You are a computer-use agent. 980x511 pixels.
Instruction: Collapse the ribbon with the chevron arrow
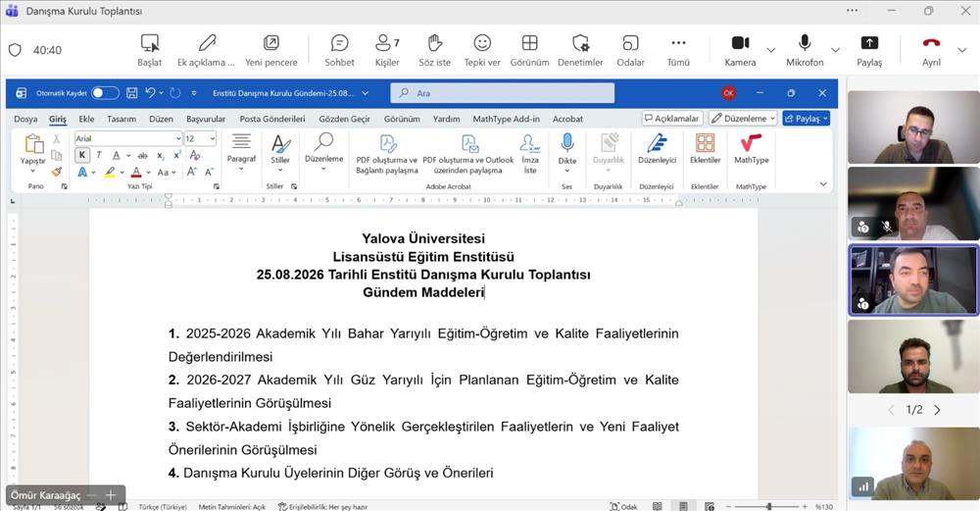click(x=823, y=183)
